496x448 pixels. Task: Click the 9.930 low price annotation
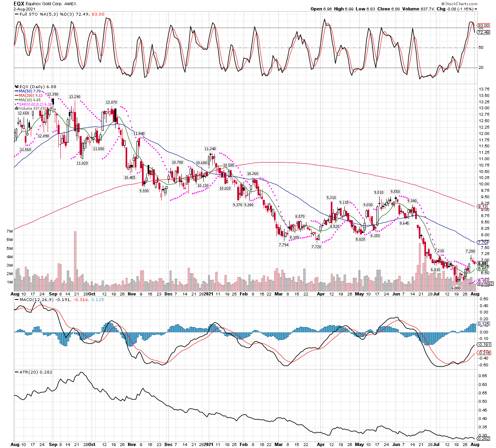coord(144,191)
